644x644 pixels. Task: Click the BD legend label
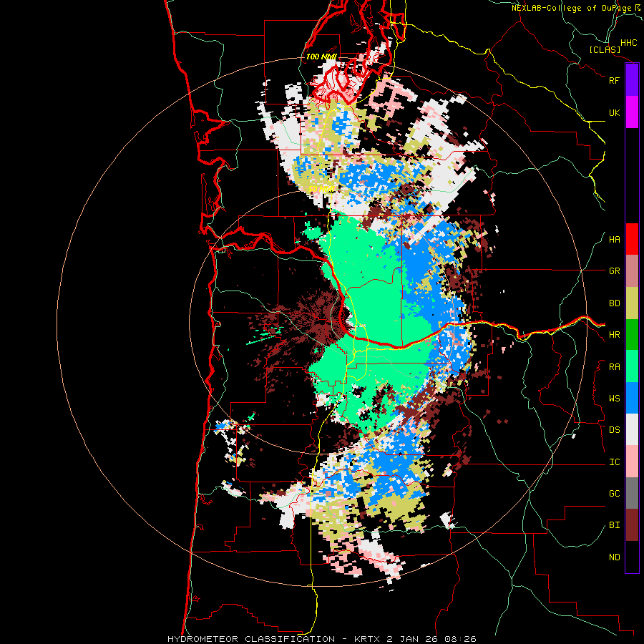coord(615,303)
